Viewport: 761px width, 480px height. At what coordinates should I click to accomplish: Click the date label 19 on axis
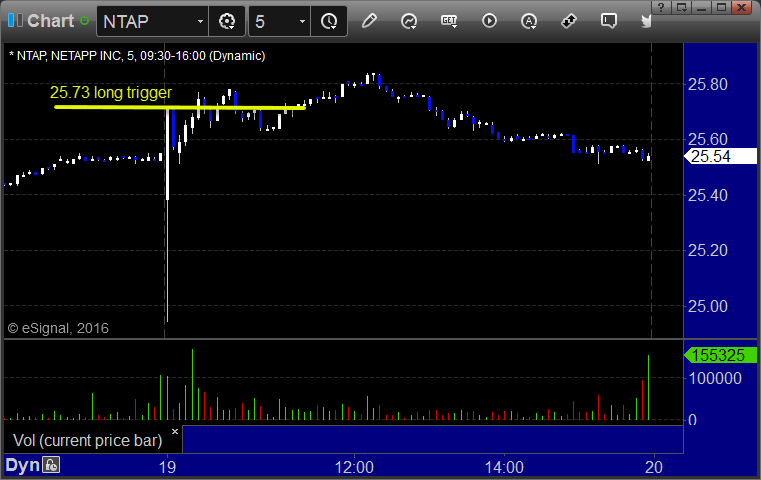coord(167,467)
